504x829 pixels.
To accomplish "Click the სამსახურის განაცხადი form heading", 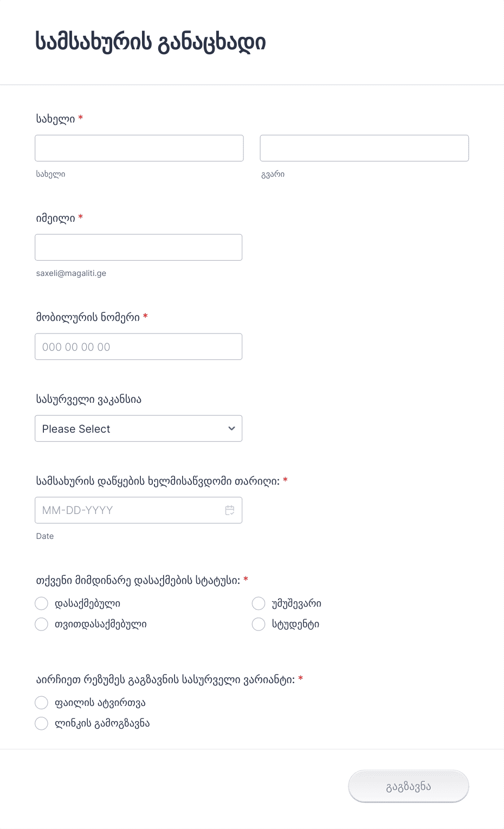I will click(151, 42).
